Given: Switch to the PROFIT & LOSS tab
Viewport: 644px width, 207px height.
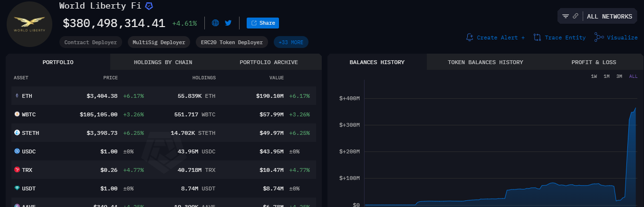Looking at the screenshot, I should (594, 62).
